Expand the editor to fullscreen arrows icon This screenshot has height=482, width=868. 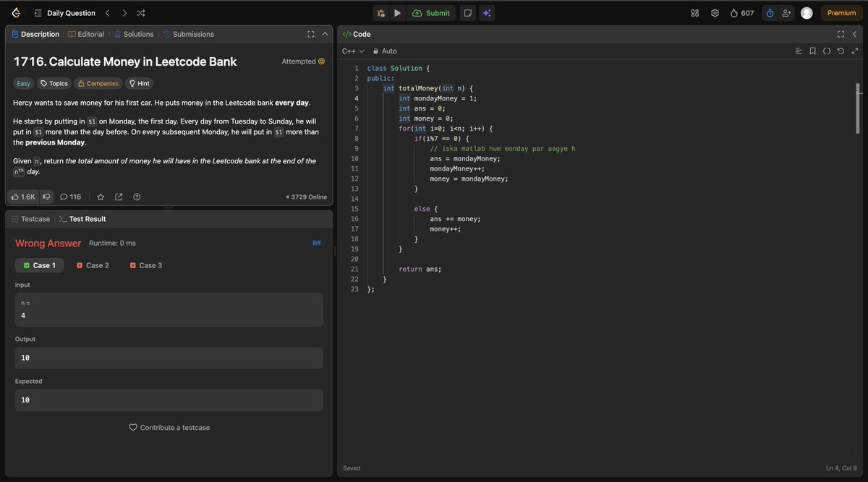854,51
